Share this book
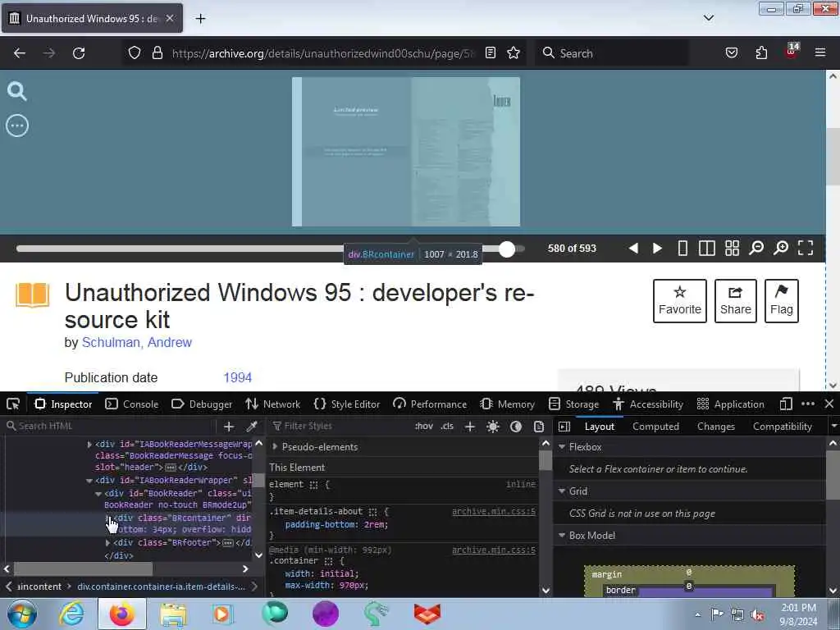 click(736, 301)
